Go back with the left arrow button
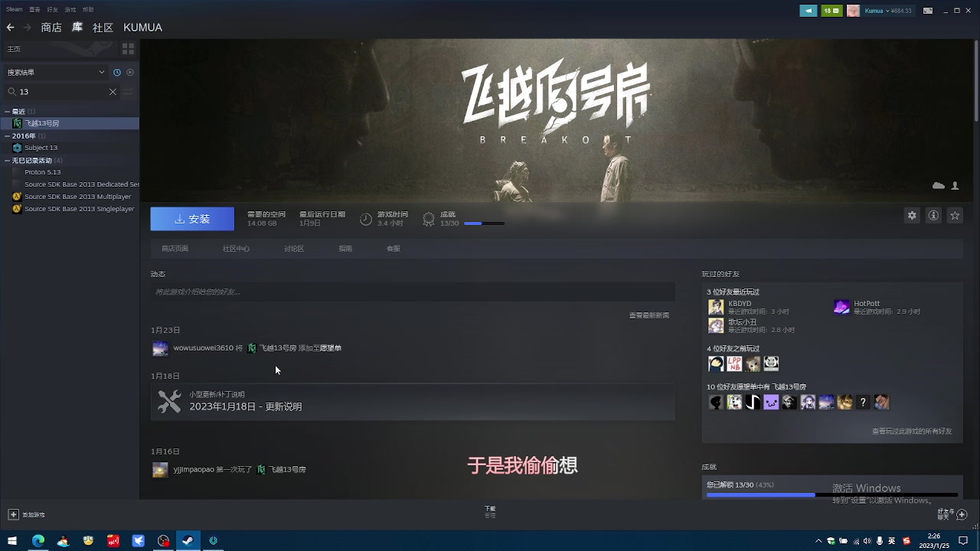Viewport: 980px width, 551px height. pos(10,28)
